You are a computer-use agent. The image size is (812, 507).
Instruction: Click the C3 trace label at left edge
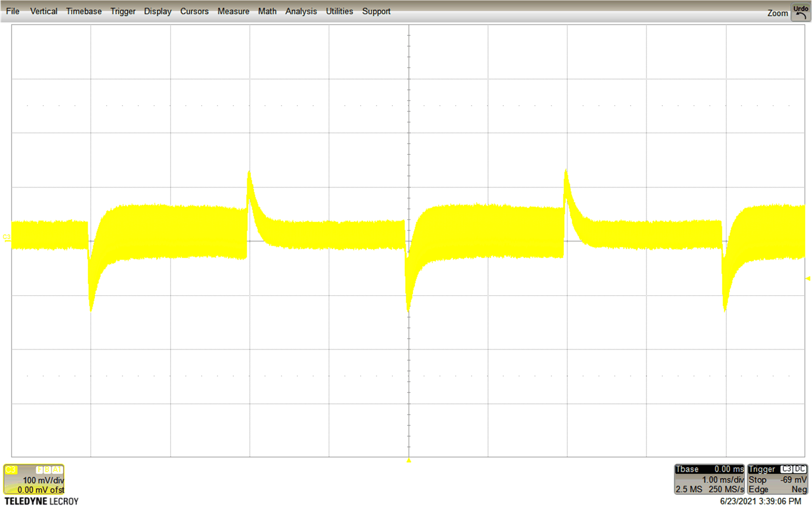(x=6, y=237)
